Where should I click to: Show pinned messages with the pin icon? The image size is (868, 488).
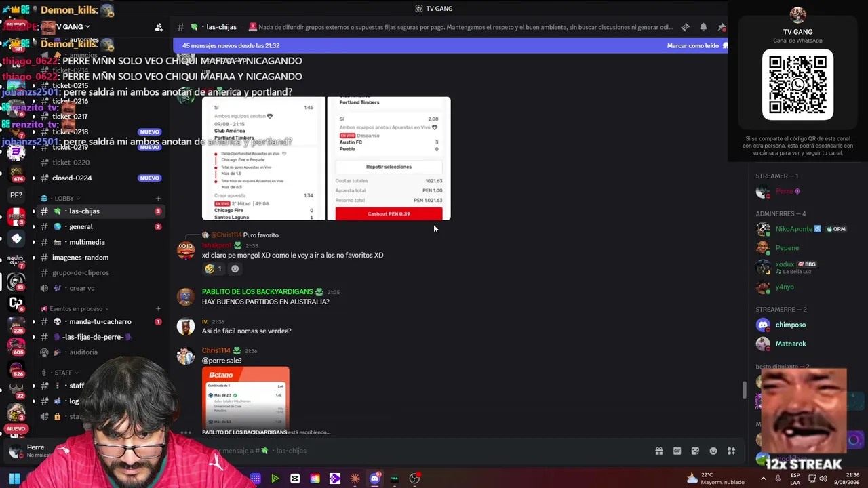(x=722, y=27)
